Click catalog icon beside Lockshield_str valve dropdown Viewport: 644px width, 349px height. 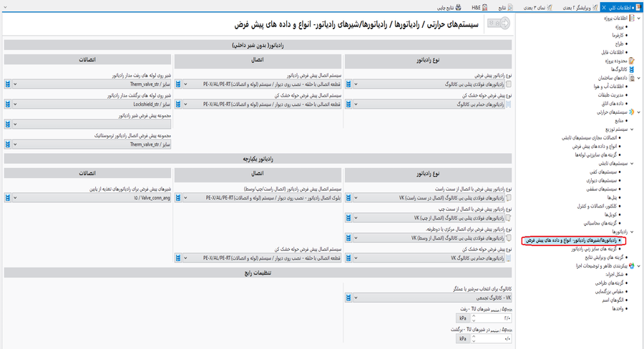9,104
